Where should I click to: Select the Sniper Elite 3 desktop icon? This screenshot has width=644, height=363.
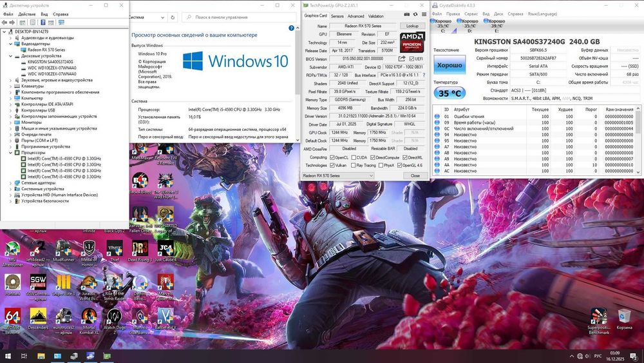pyautogui.click(x=63, y=285)
